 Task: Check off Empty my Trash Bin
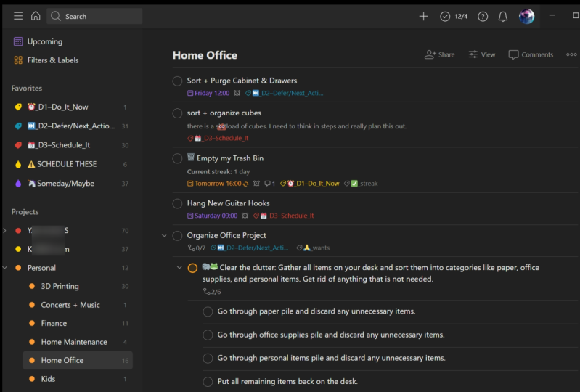point(177,158)
